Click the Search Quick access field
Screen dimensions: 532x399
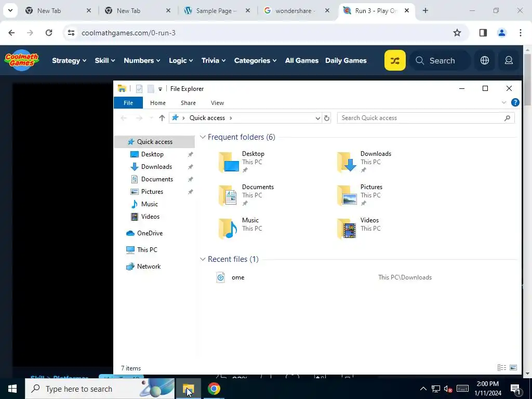(426, 118)
